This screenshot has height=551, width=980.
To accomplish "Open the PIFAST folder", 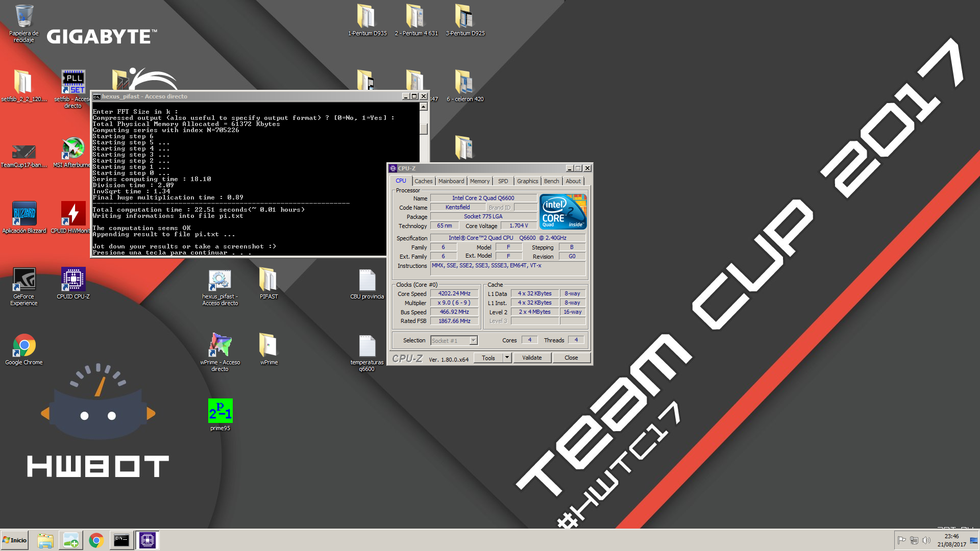I will 268,283.
